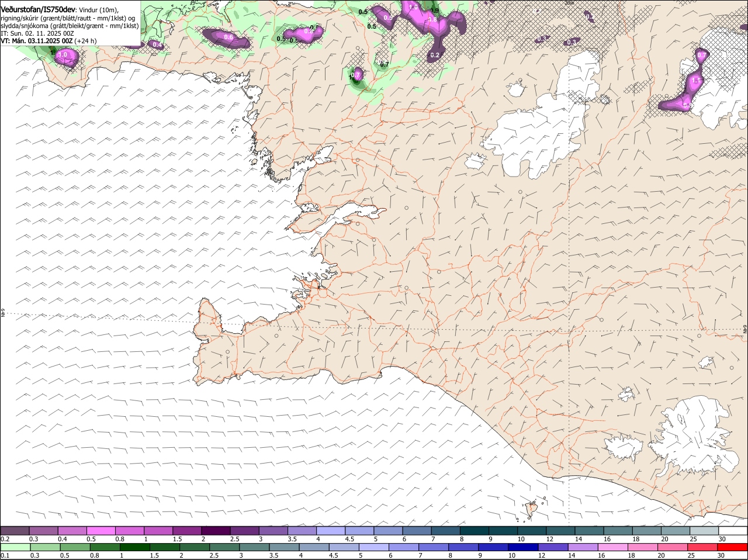Click lower legend swatch between 16 and 18
Screen dimensions: 748x560
(x=612, y=547)
